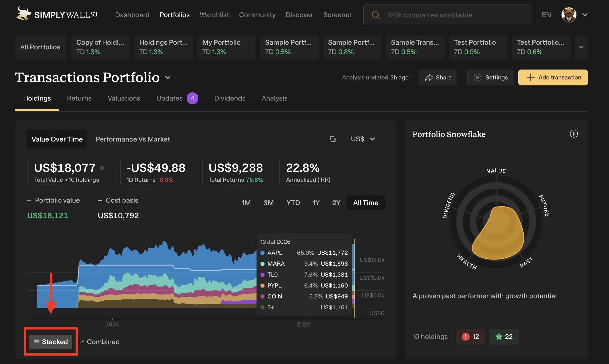The height and width of the screenshot is (364, 609).
Task: Open the user avatar profile picture
Action: coord(569,15)
